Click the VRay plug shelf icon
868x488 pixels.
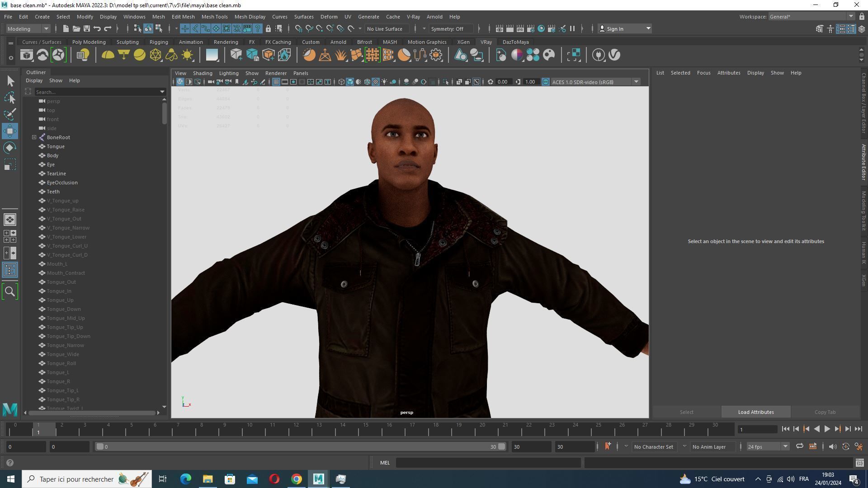point(599,55)
